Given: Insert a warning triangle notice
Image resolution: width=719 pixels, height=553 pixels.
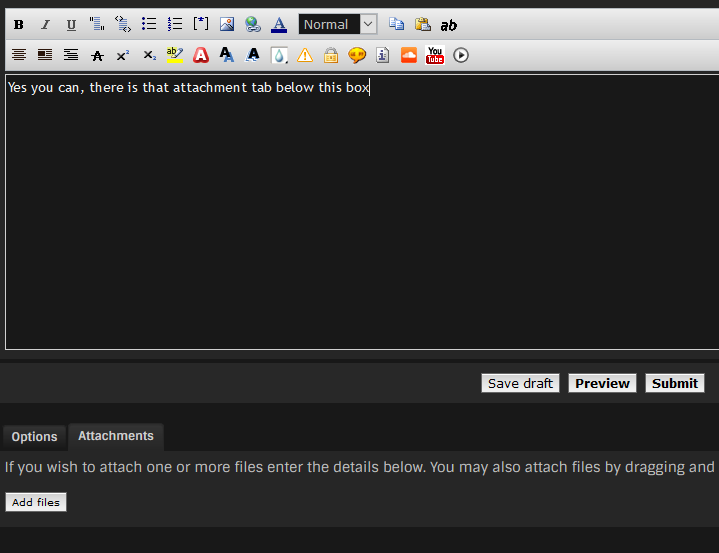Looking at the screenshot, I should click(x=304, y=55).
